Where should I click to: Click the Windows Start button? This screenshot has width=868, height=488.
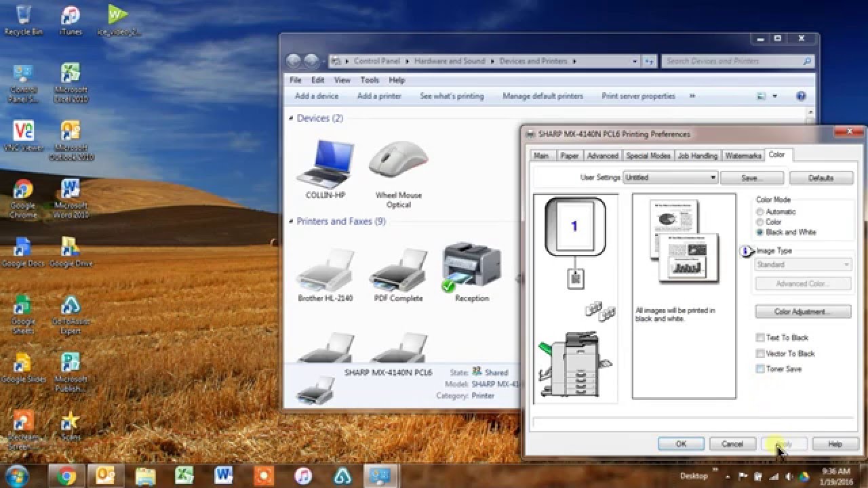tap(16, 475)
